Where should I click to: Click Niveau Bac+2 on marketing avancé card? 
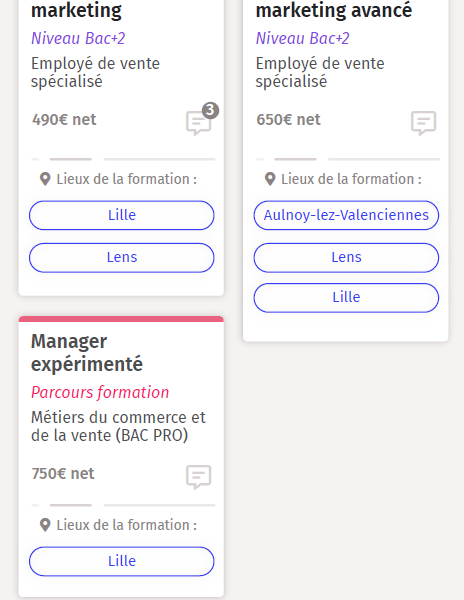pyautogui.click(x=303, y=38)
